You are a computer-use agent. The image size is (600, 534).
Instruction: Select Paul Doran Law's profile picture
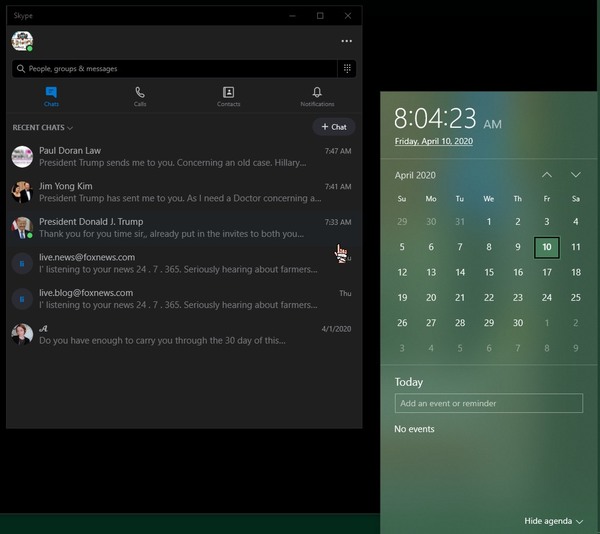click(x=22, y=157)
